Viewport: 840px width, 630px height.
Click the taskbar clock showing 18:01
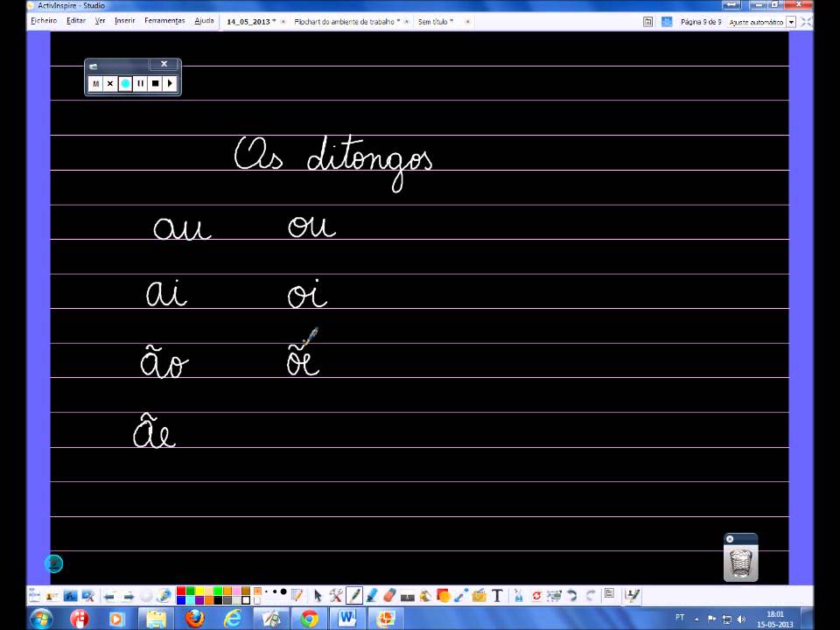(x=775, y=614)
